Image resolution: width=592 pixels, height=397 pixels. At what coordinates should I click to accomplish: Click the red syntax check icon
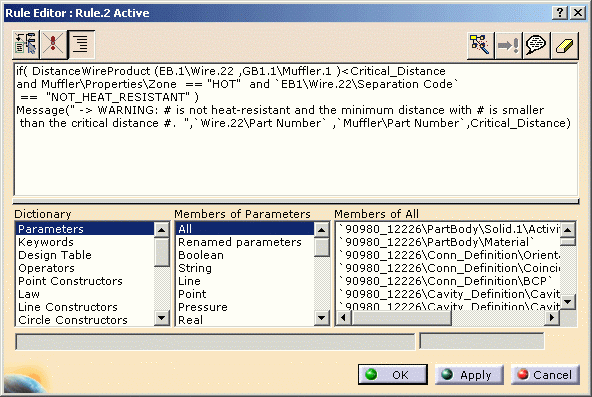point(53,44)
